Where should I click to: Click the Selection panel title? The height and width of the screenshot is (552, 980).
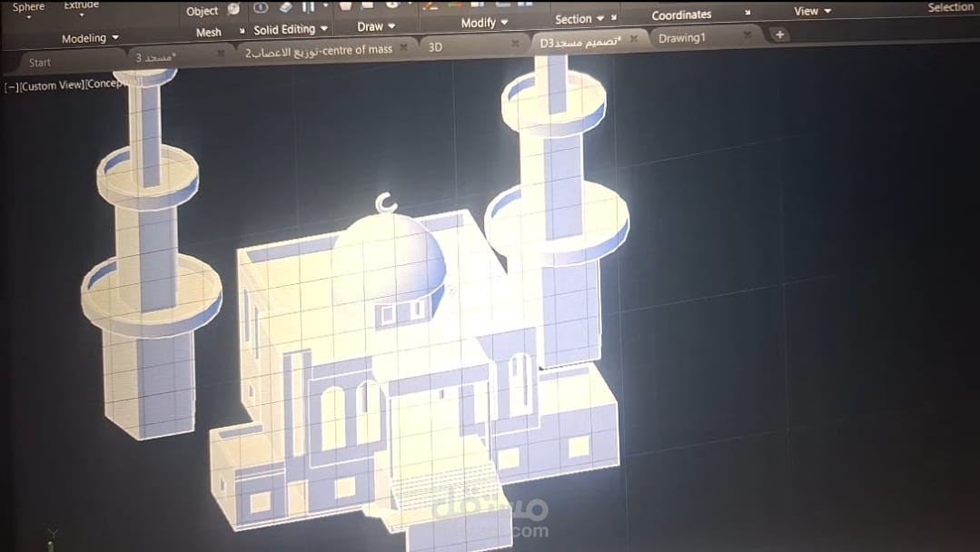pyautogui.click(x=950, y=7)
